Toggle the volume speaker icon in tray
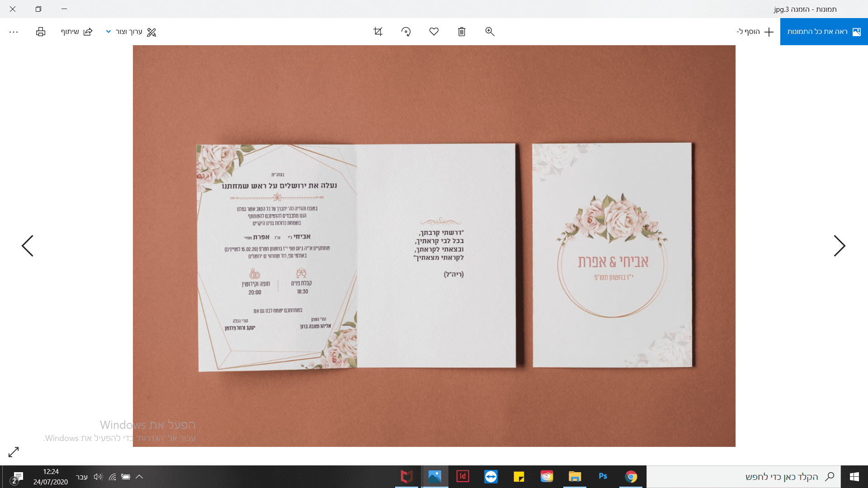This screenshot has width=868, height=488. point(98,477)
